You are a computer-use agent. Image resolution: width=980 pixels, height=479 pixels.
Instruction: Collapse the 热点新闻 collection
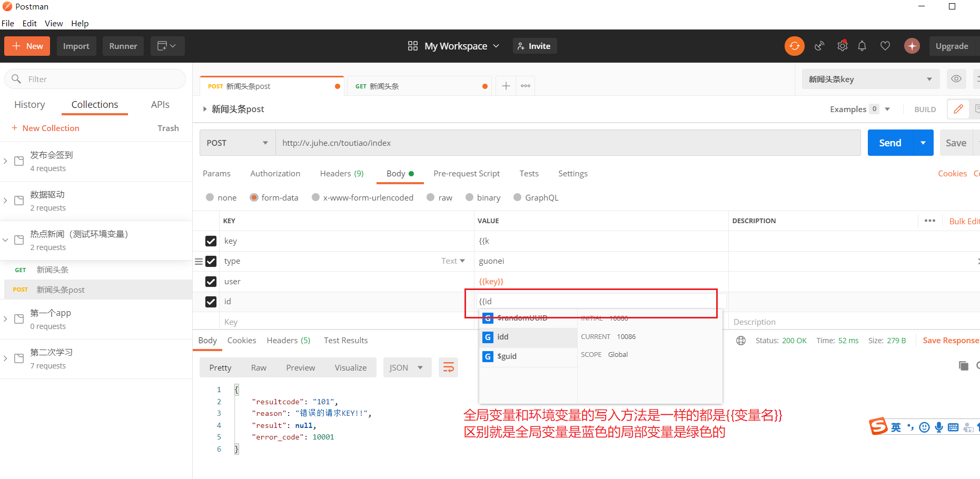[5, 240]
